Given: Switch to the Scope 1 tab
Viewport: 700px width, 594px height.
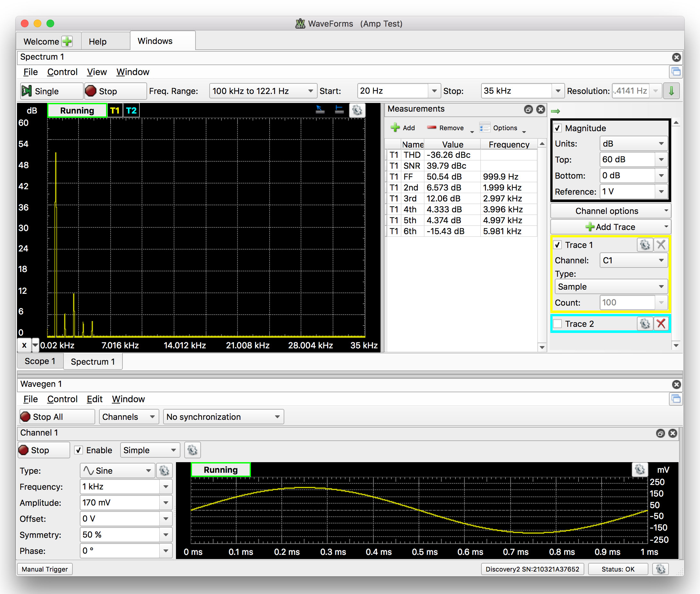Looking at the screenshot, I should point(40,361).
